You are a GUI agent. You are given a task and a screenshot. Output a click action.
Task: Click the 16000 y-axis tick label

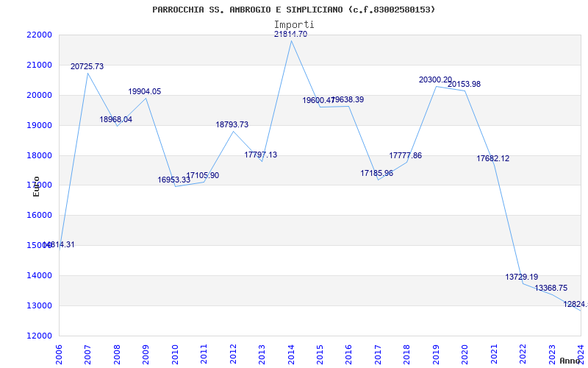[39, 215]
